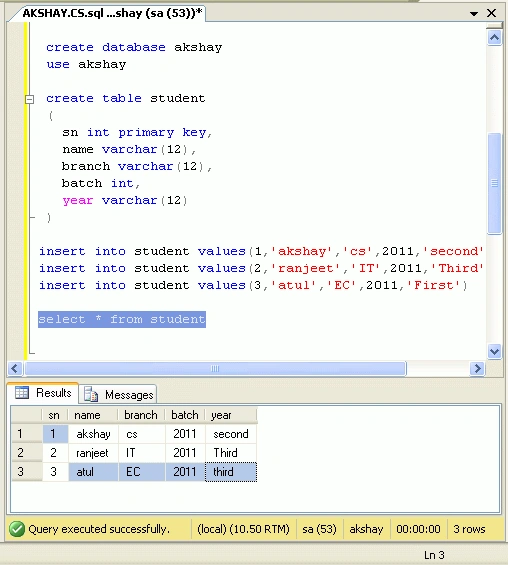The height and width of the screenshot is (565, 508).
Task: Open the Results tab
Action: pyautogui.click(x=43, y=393)
